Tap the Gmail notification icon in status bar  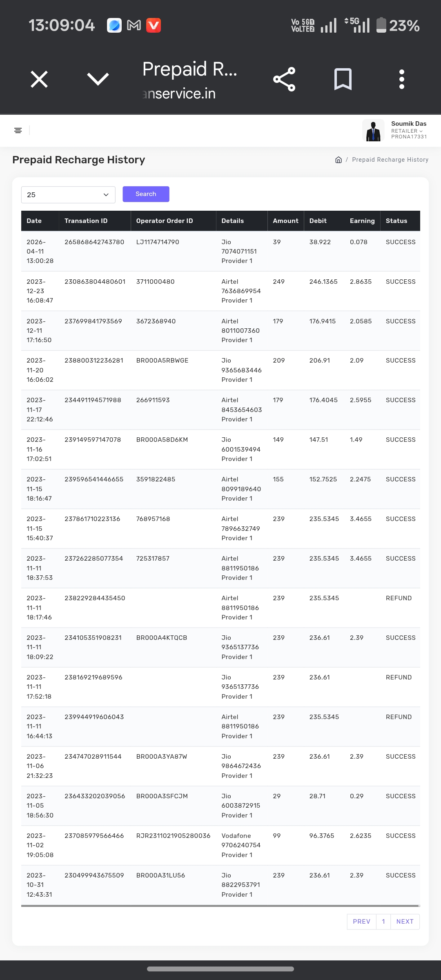[x=134, y=25]
